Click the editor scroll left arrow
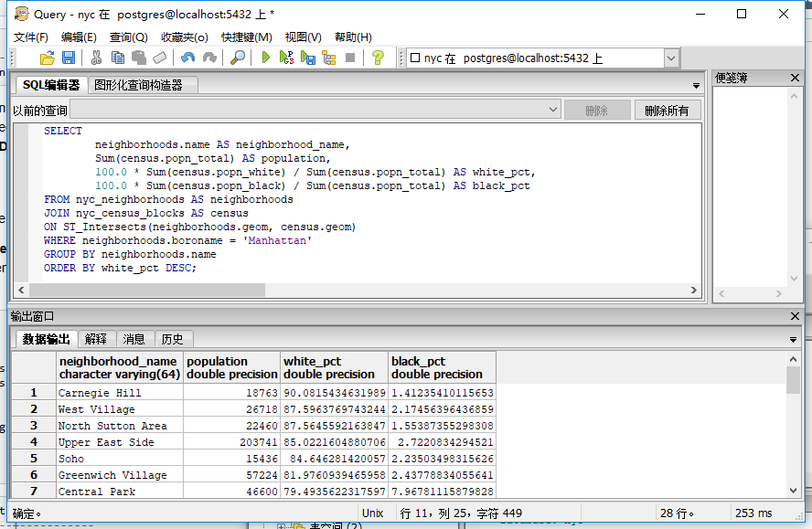812x529 pixels. click(x=21, y=290)
